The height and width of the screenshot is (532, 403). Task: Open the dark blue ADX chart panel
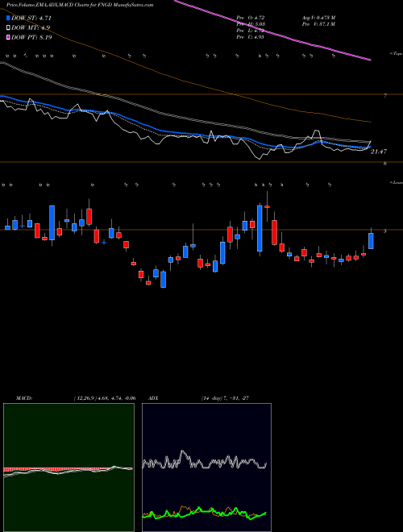coord(206,468)
